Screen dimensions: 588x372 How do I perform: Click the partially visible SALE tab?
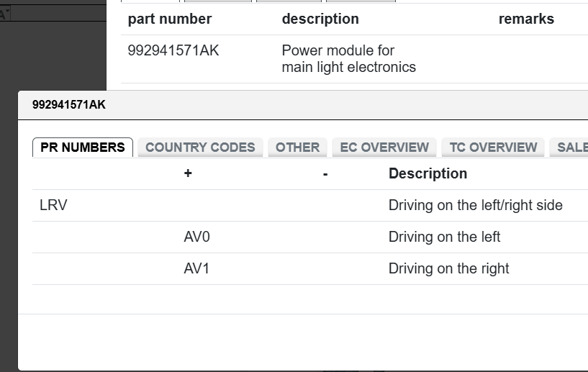571,148
